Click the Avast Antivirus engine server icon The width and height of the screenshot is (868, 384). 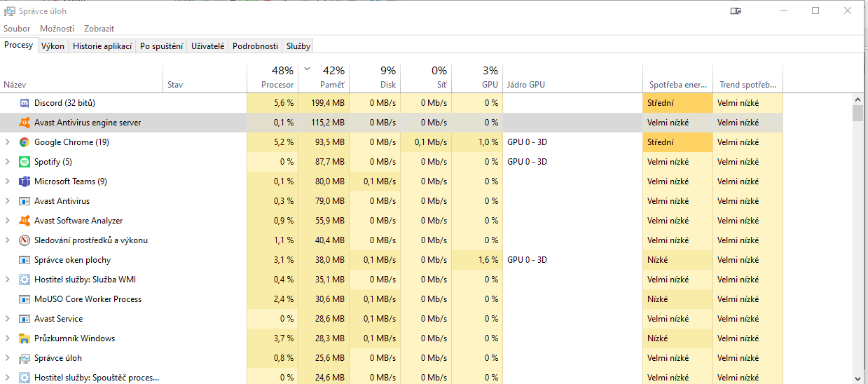(x=24, y=123)
